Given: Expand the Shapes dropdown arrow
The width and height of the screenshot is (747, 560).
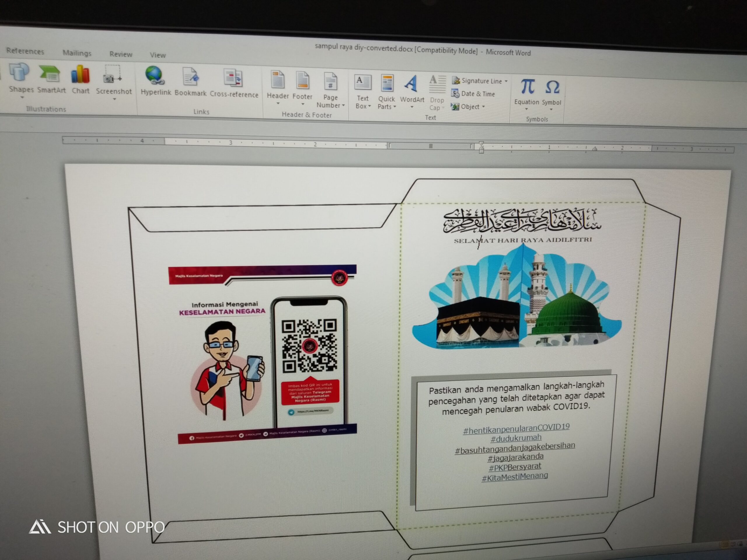Looking at the screenshot, I should [22, 97].
